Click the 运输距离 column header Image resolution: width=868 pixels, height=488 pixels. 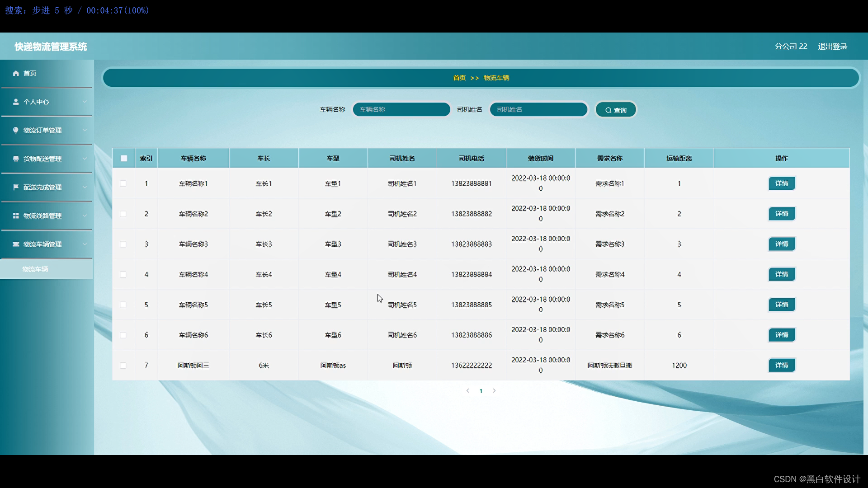coord(679,158)
